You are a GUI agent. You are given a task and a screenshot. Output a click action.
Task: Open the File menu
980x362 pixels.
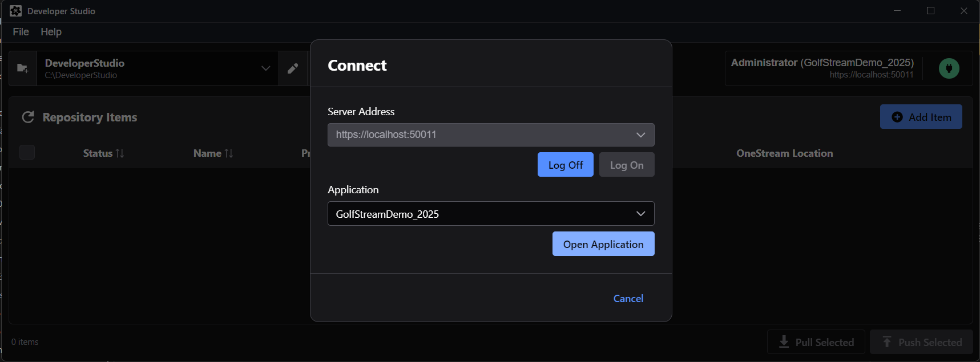coord(21,32)
